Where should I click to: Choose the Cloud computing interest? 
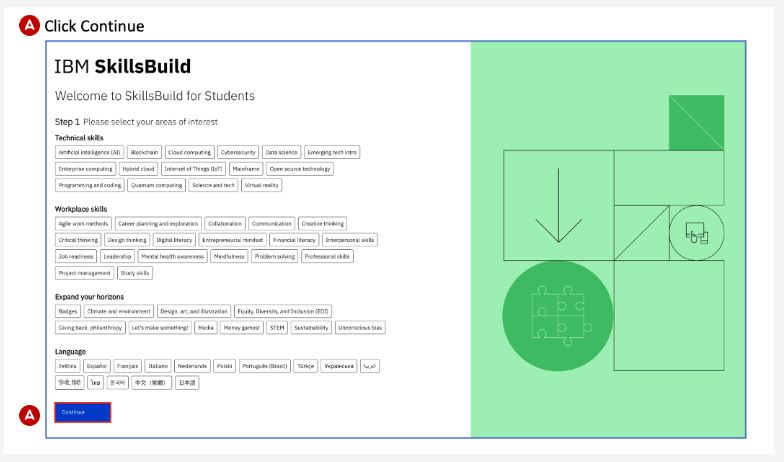pyautogui.click(x=190, y=152)
